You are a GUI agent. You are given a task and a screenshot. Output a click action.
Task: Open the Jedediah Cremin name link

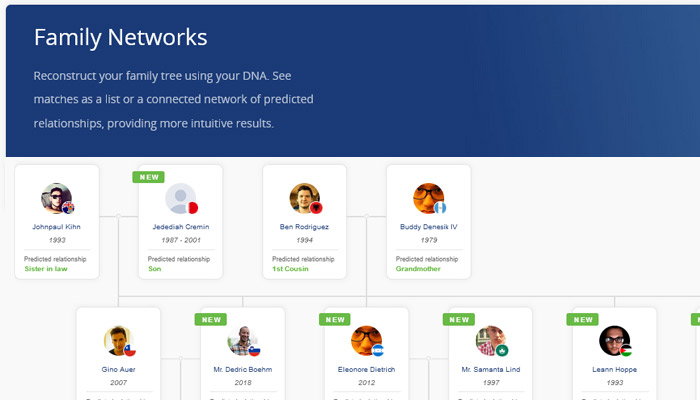coord(181,227)
